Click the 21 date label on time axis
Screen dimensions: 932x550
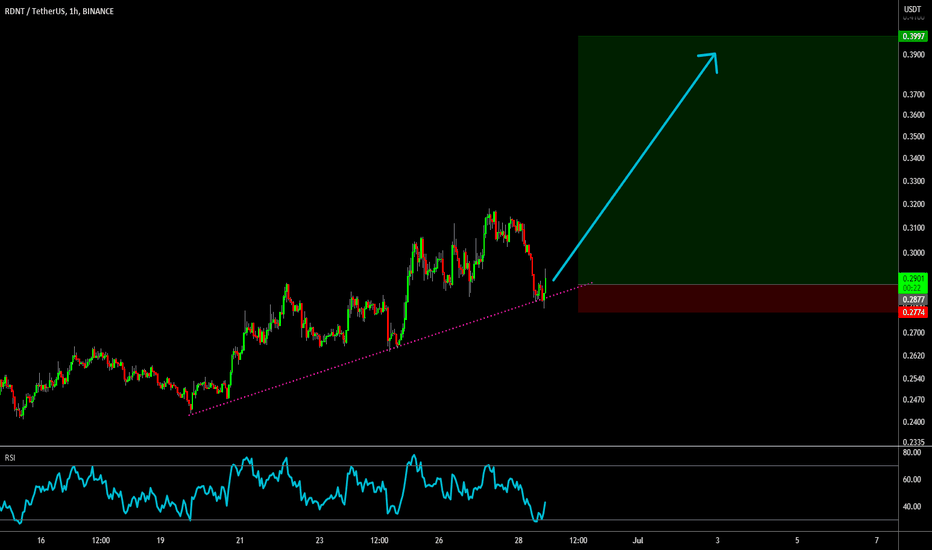tap(240, 540)
